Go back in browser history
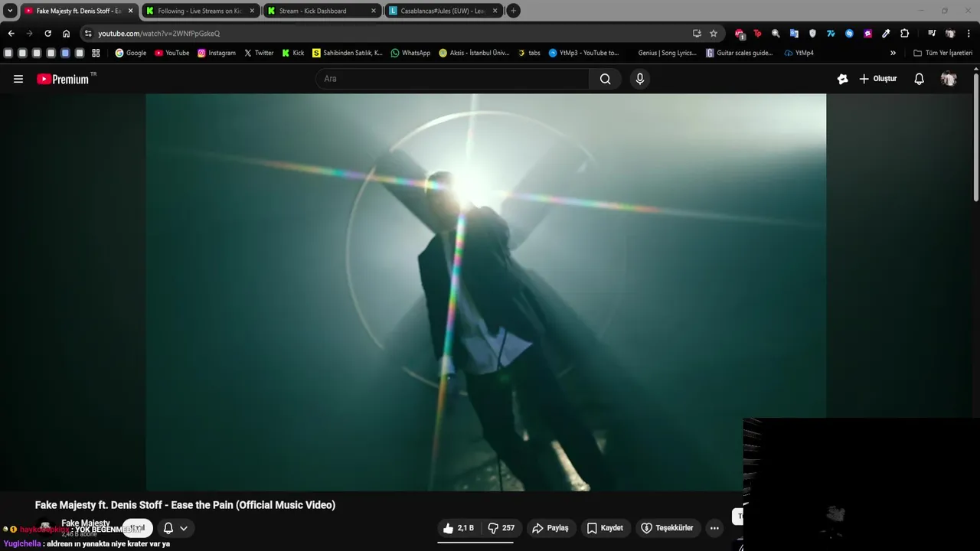Viewport: 980px width, 551px height. click(11, 34)
